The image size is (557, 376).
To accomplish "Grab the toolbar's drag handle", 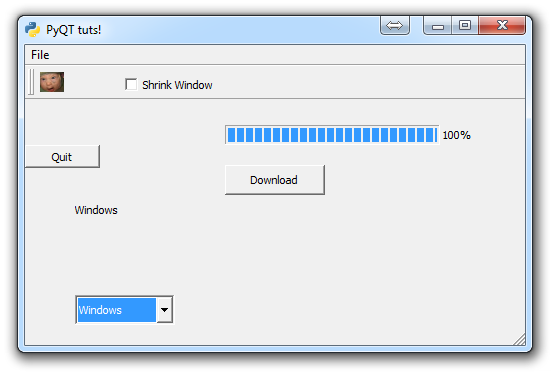I will click(x=32, y=82).
